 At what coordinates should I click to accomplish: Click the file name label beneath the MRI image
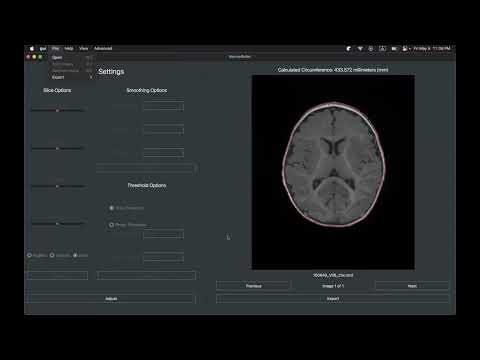coord(333,275)
